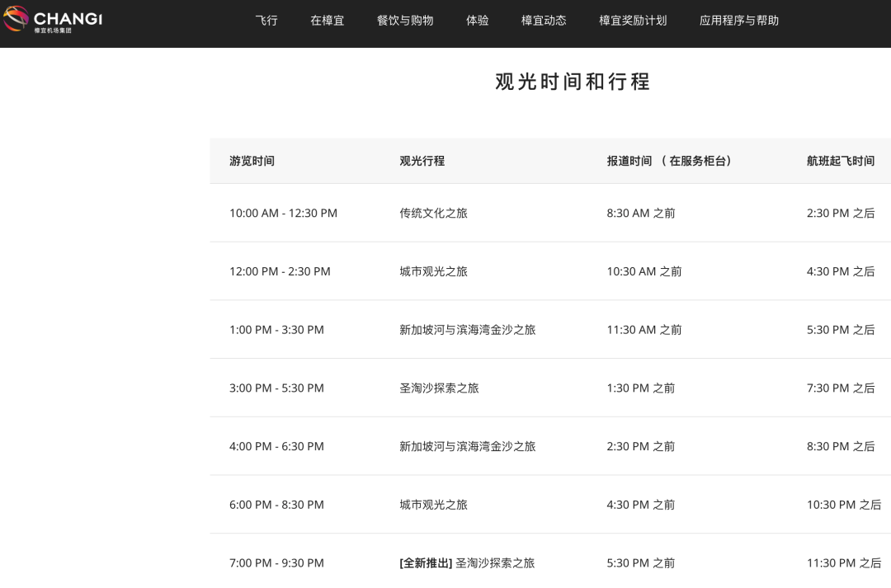Select the 7:00 PM - 9:30 PM time cell
Screen dimensions: 891x588
pyautogui.click(x=276, y=563)
